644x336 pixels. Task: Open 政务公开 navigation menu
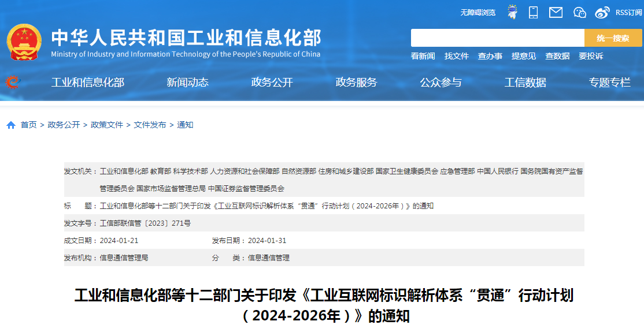(272, 83)
